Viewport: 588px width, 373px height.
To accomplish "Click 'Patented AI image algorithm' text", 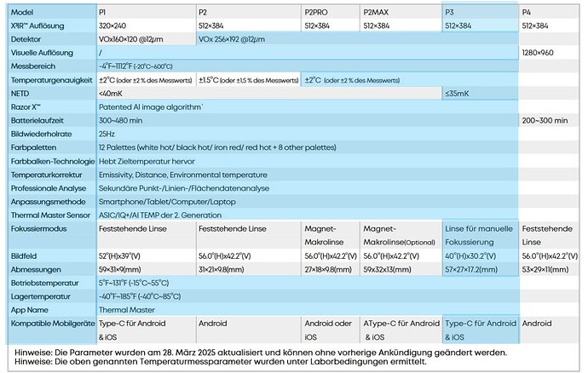I will tap(150, 107).
